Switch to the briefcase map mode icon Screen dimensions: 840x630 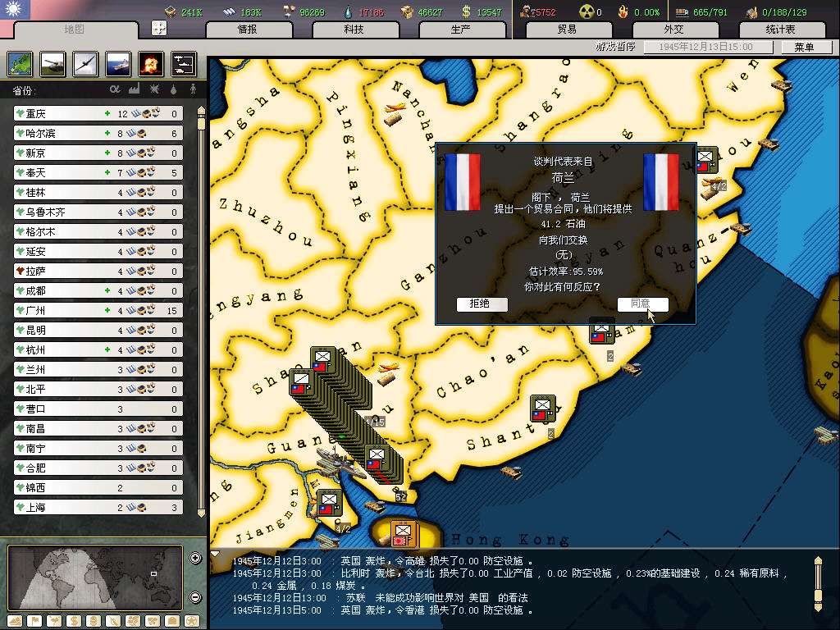pyautogui.click(x=172, y=622)
